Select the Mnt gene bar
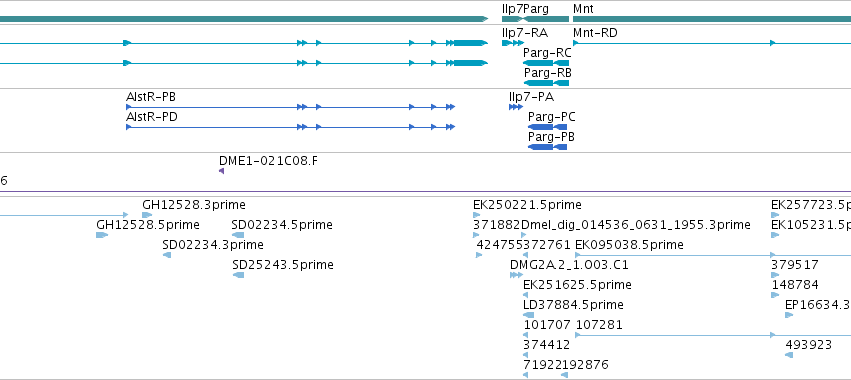The image size is (851, 380). tap(712, 19)
